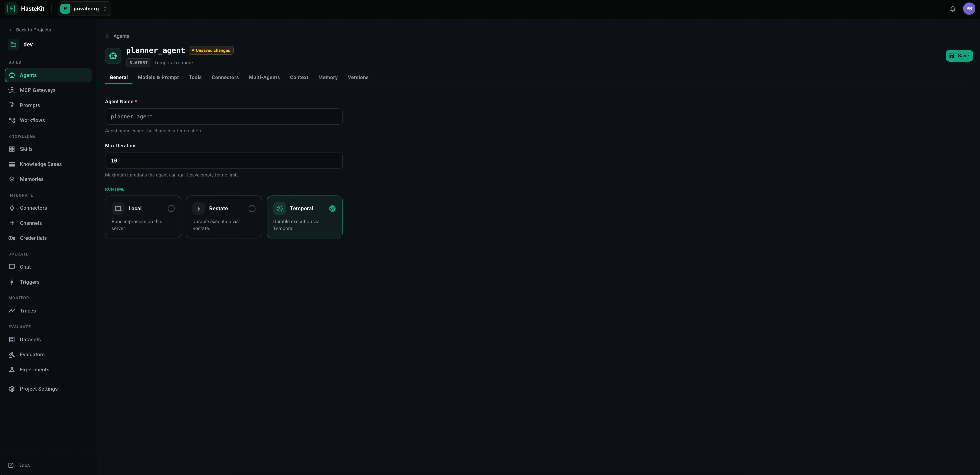Open the privateorg organization switcher

(85, 8)
